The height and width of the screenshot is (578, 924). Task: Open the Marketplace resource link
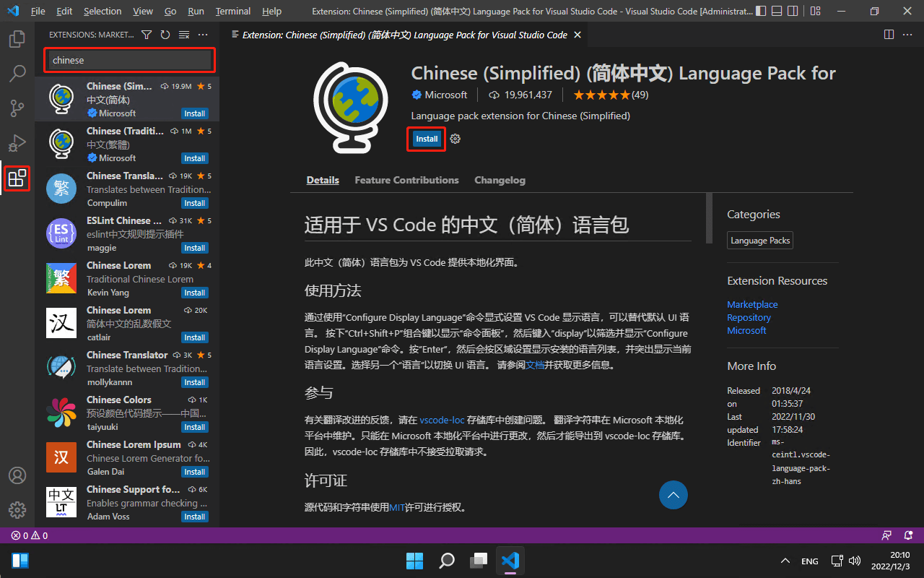(752, 304)
